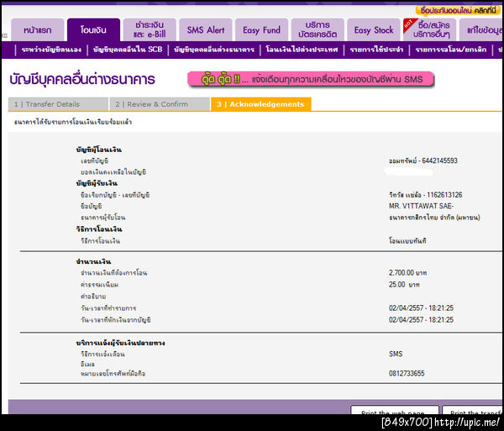Screen dimensions: 504x431
Task: Switch to the SMS Alert tab
Action: (x=206, y=30)
